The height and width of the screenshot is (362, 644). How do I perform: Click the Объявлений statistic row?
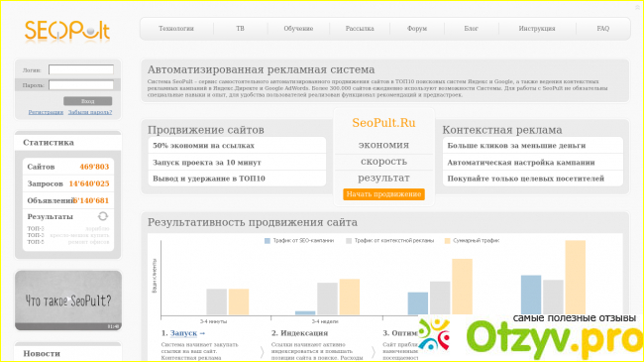pos(68,200)
